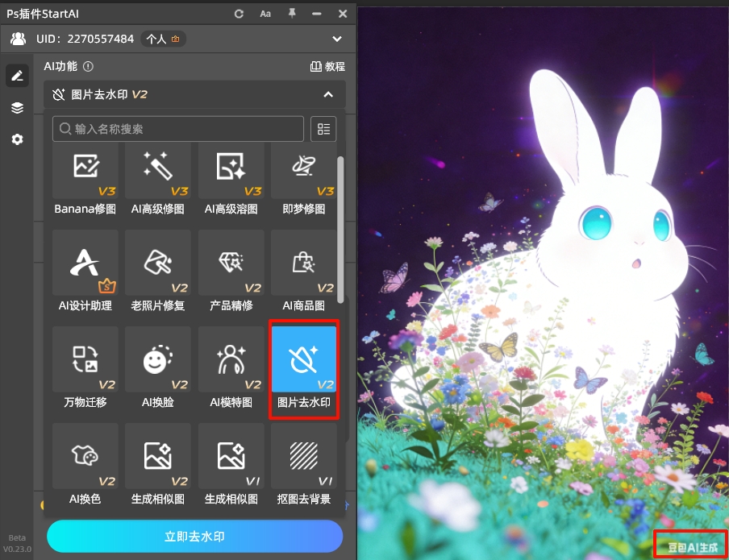Open the 个人 account type badge
Viewport: 729px width, 560px height.
[x=163, y=39]
